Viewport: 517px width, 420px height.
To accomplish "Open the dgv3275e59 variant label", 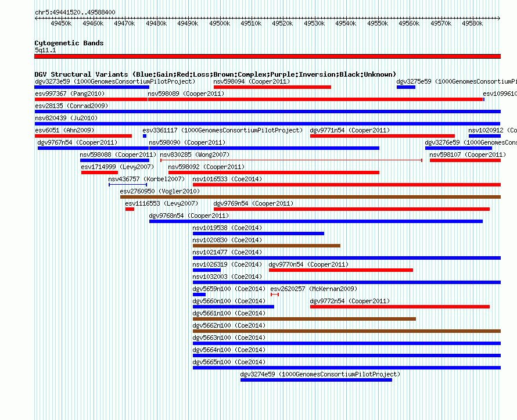I will coord(457,81).
